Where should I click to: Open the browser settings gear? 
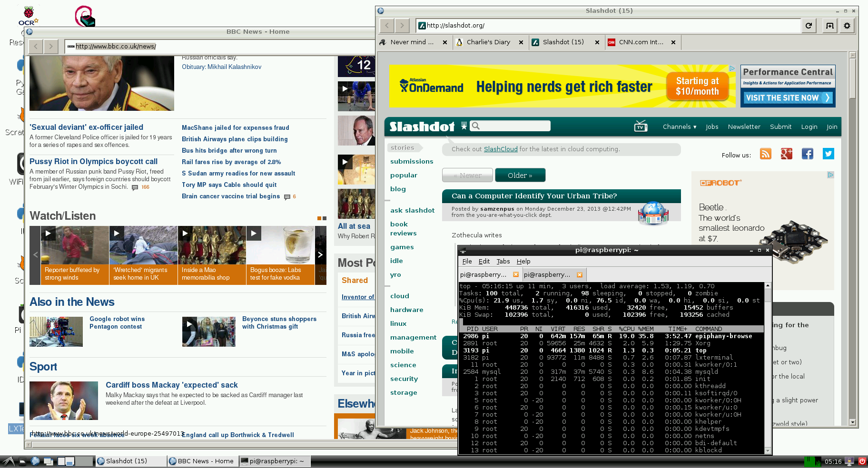click(847, 26)
